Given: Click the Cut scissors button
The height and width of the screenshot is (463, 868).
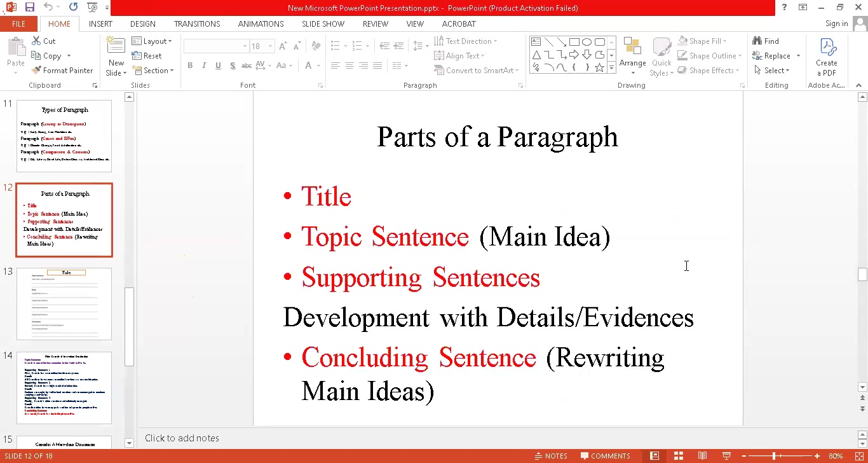Looking at the screenshot, I should coord(43,41).
